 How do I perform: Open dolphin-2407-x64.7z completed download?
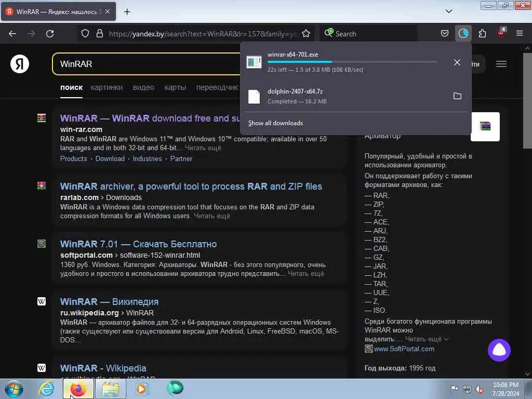(x=344, y=96)
